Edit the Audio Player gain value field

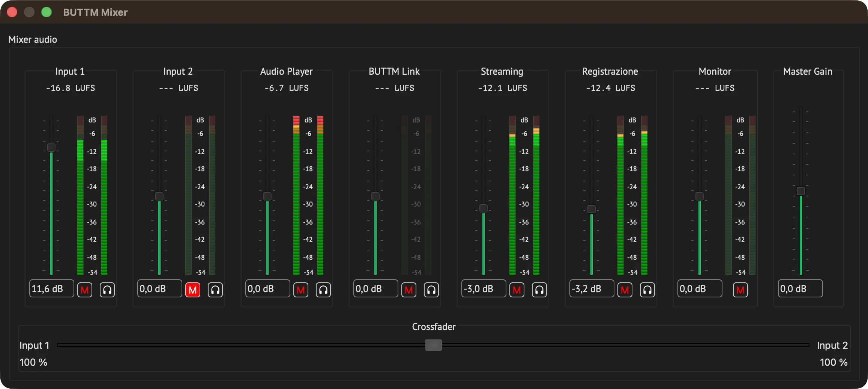(268, 289)
